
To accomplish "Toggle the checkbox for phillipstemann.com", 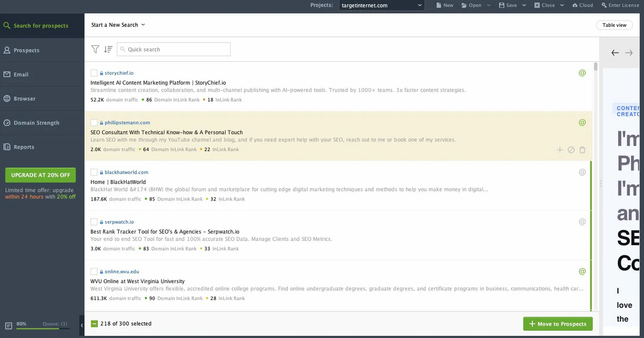I will (x=94, y=123).
